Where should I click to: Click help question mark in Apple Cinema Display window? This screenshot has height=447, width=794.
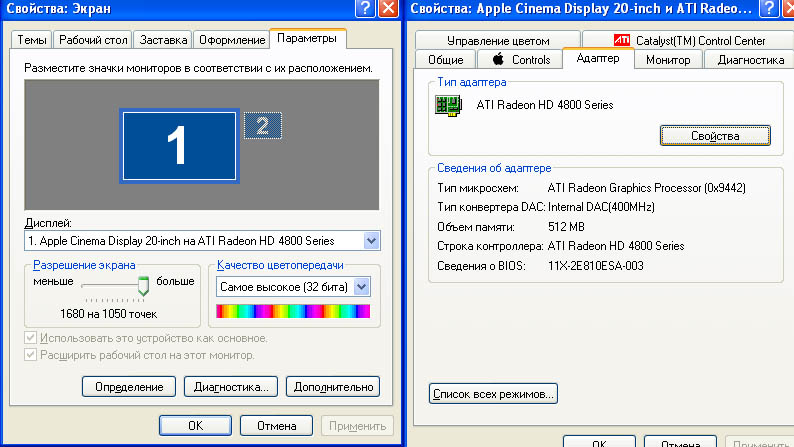tap(768, 8)
